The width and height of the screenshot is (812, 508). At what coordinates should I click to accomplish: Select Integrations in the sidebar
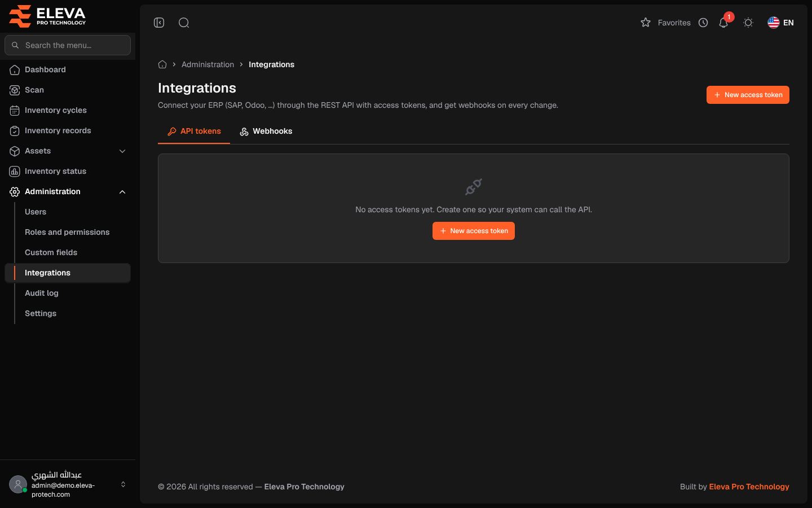tap(68, 273)
